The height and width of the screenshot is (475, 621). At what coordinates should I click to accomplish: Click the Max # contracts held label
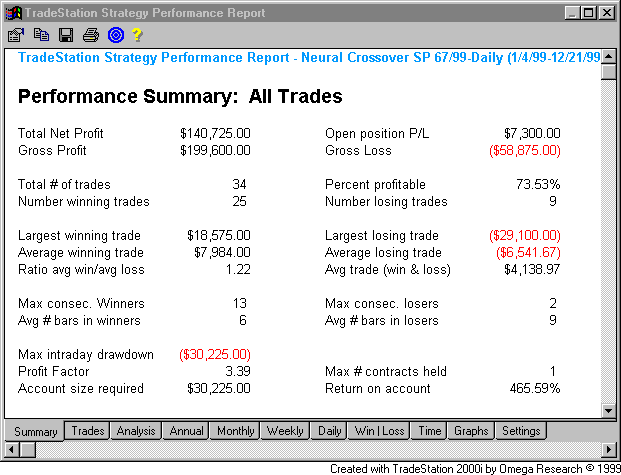386,371
